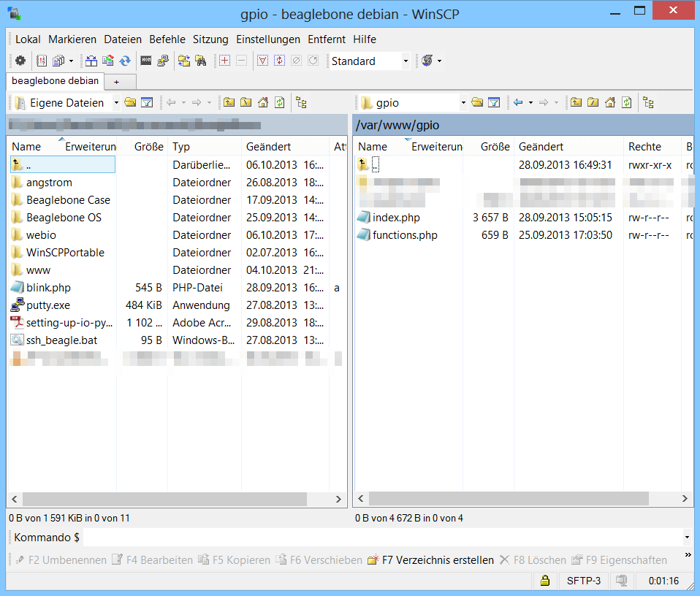Click the synchronize icon with blue arrows
The width and height of the screenshot is (700, 596).
pos(125,61)
